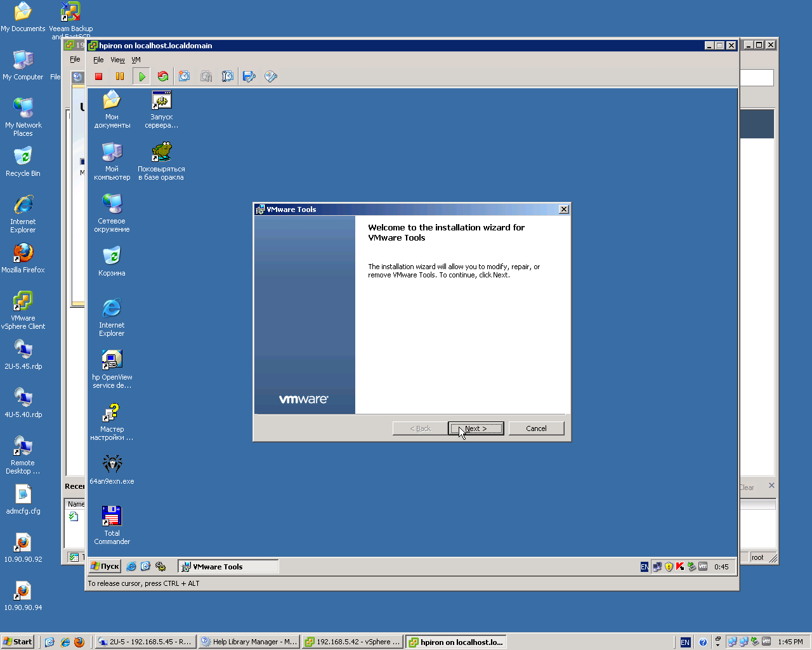
Task: Select the 2U-5.45.rdp desktop file
Action: click(x=23, y=355)
